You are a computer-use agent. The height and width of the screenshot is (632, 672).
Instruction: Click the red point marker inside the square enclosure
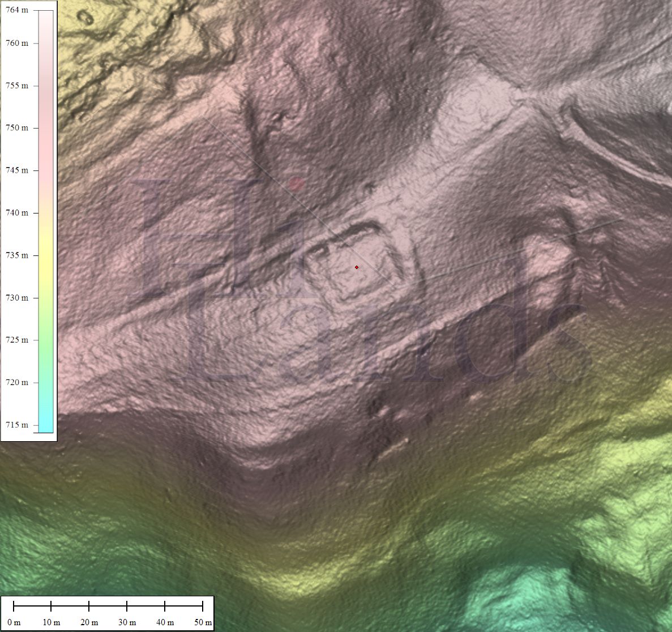point(356,267)
